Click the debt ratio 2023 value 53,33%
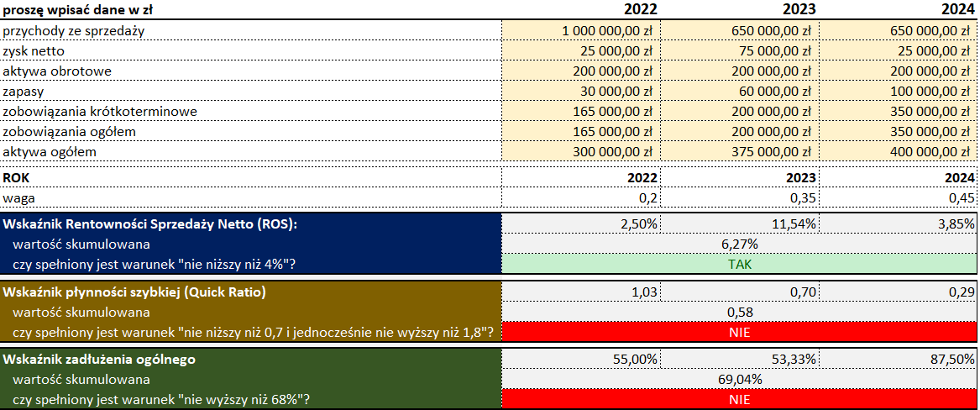Viewport: 980px width, 410px height. tap(793, 360)
